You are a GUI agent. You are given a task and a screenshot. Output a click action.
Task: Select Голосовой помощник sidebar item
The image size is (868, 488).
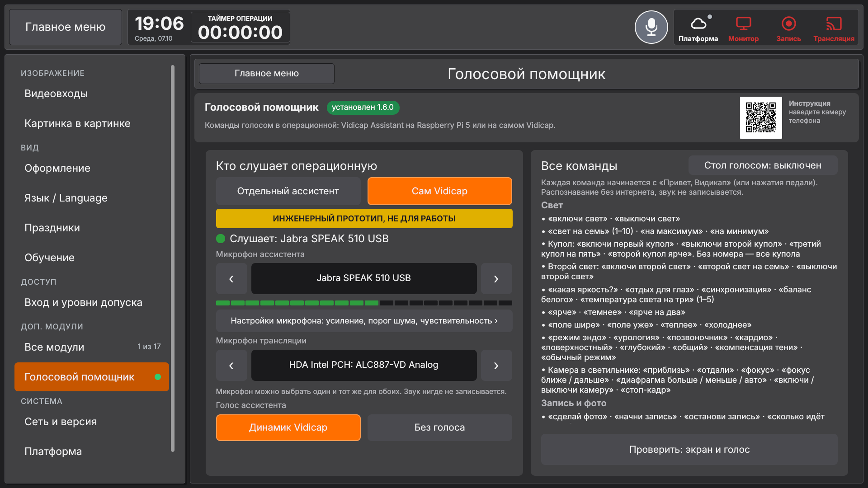92,377
